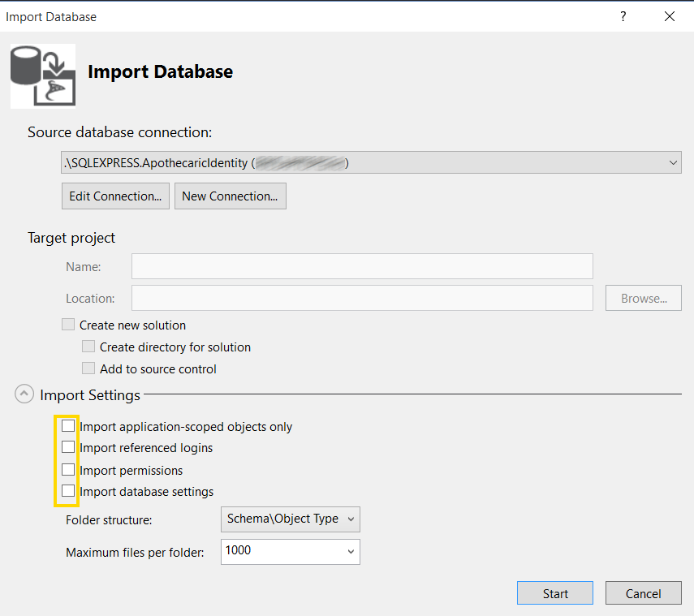
Task: Click the Import Database header icon
Action: click(x=42, y=75)
